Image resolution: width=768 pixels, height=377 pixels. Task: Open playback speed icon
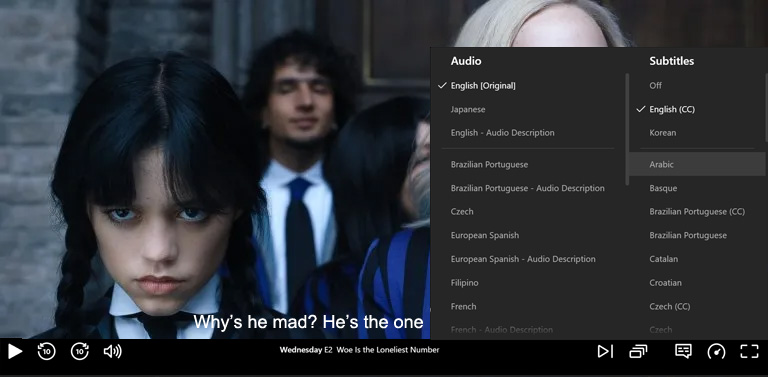[x=716, y=351]
